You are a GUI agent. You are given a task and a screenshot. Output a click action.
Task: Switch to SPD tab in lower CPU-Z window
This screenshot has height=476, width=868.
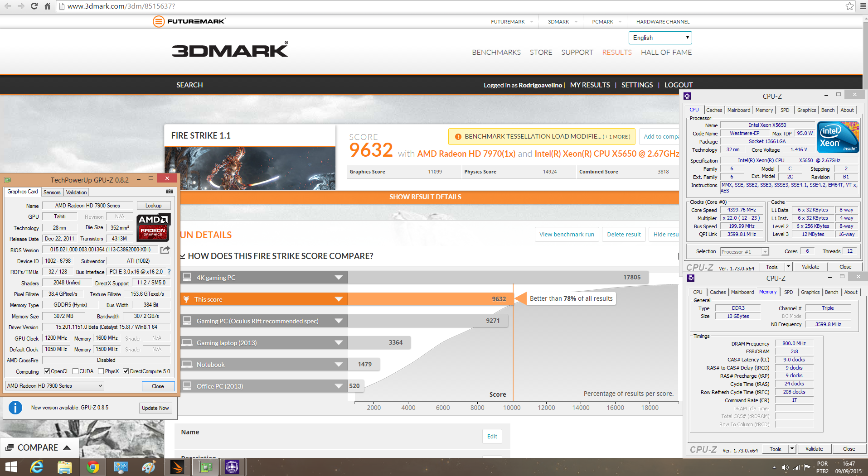click(789, 292)
